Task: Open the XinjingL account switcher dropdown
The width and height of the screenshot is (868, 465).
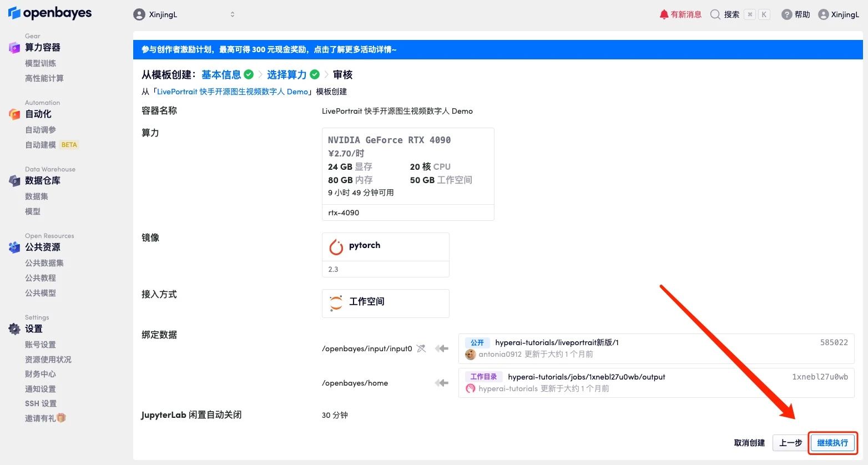Action: point(184,14)
